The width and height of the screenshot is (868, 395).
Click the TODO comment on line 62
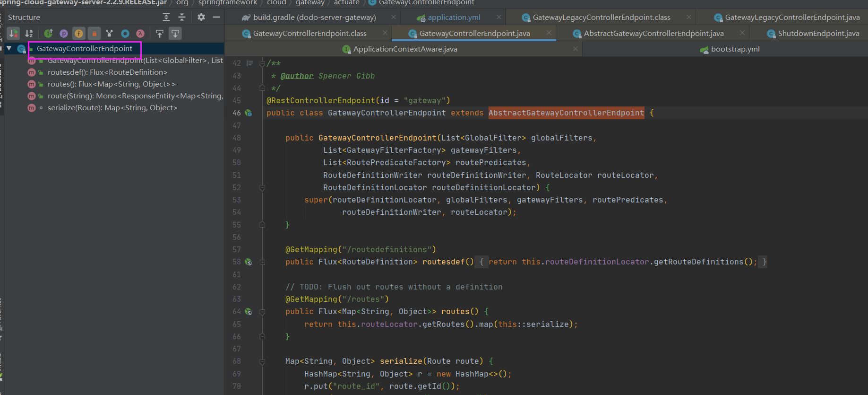[x=394, y=287]
